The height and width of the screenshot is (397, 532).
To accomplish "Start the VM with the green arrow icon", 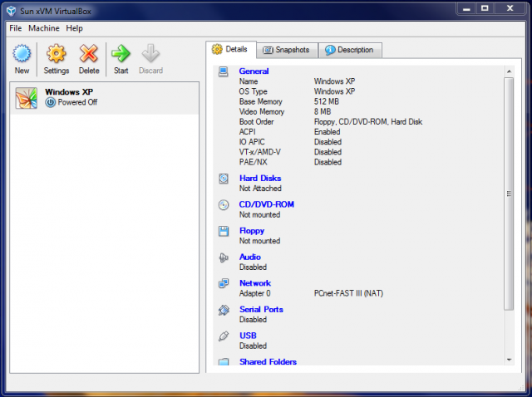I will pos(121,53).
